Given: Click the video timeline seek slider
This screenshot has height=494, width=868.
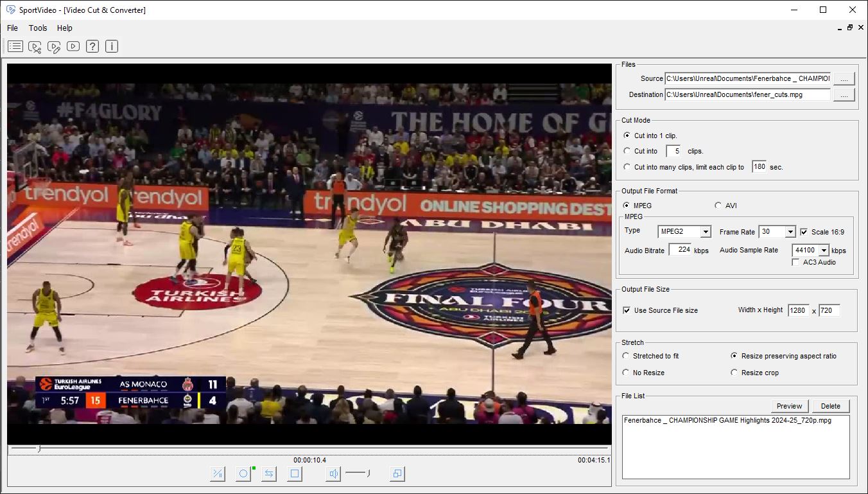Looking at the screenshot, I should pos(309,448).
